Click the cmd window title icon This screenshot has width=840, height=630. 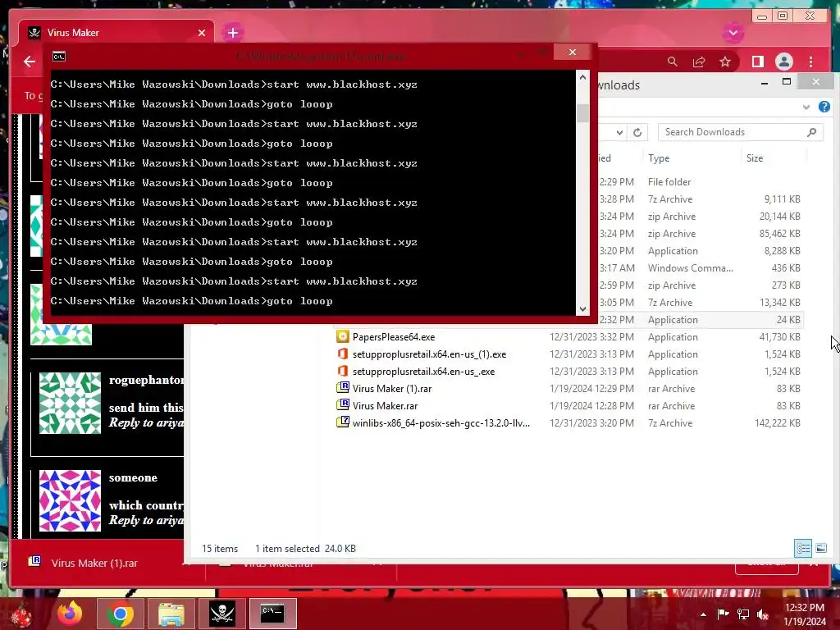click(x=59, y=57)
